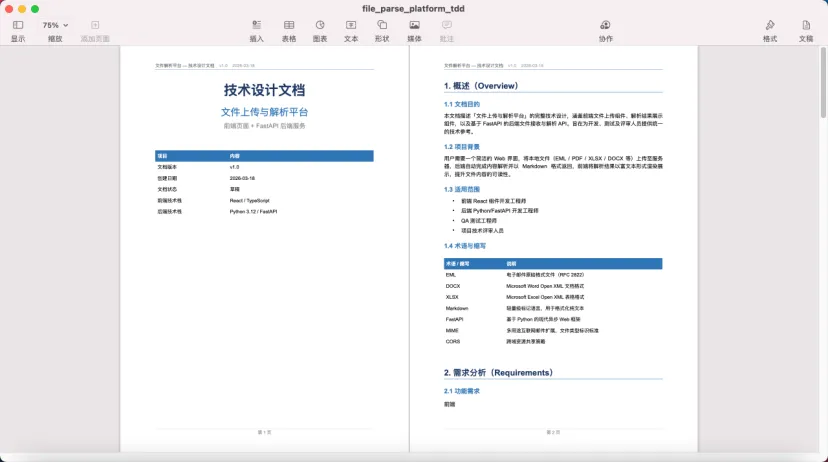The height and width of the screenshot is (462, 828).
Task: Open the 协作 collaborate icon
Action: coord(605,25)
